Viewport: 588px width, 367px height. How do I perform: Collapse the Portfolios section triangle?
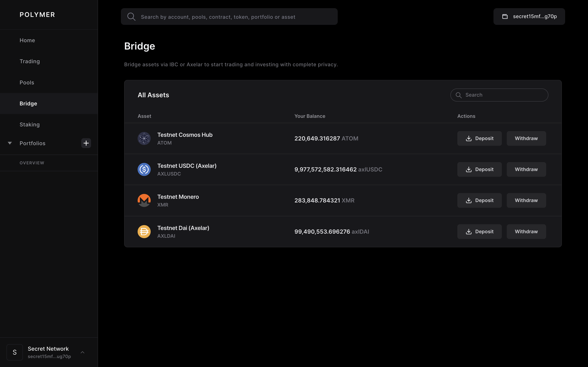coord(10,143)
